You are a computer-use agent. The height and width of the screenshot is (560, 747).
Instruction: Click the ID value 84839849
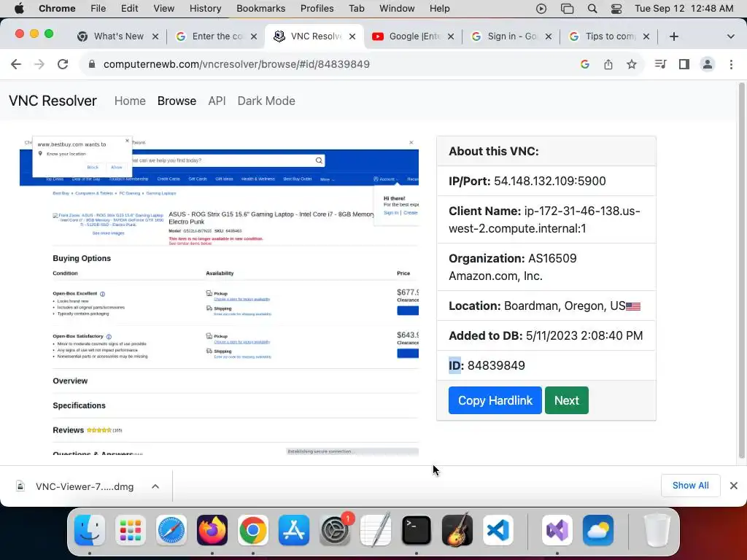496,365
